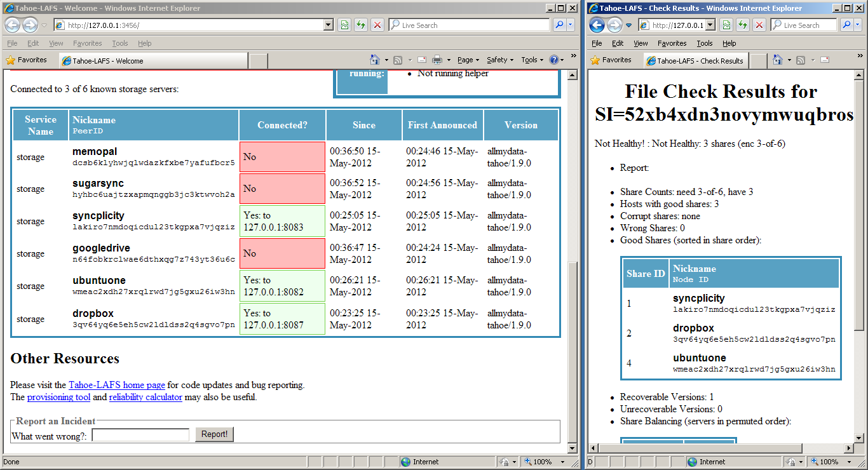The image size is (868, 470).
Task: Open Favorites star button in Welcome window
Action: pos(26,60)
